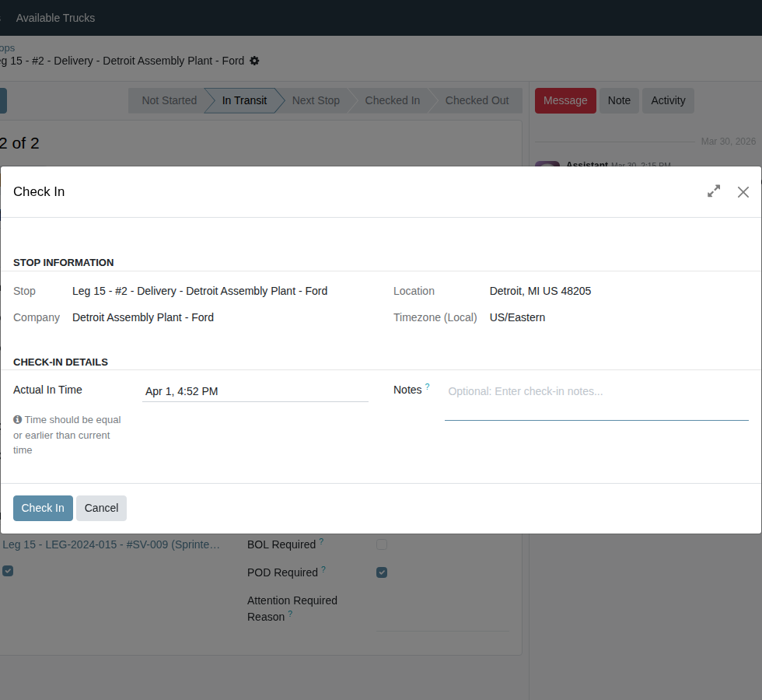Select Next Stop status stage

(316, 100)
